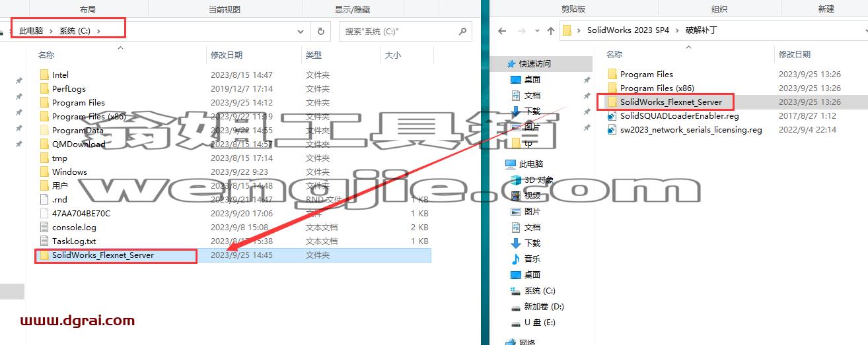Open the 3D 对象 folder in the sidebar
The width and height of the screenshot is (868, 345).
click(532, 179)
